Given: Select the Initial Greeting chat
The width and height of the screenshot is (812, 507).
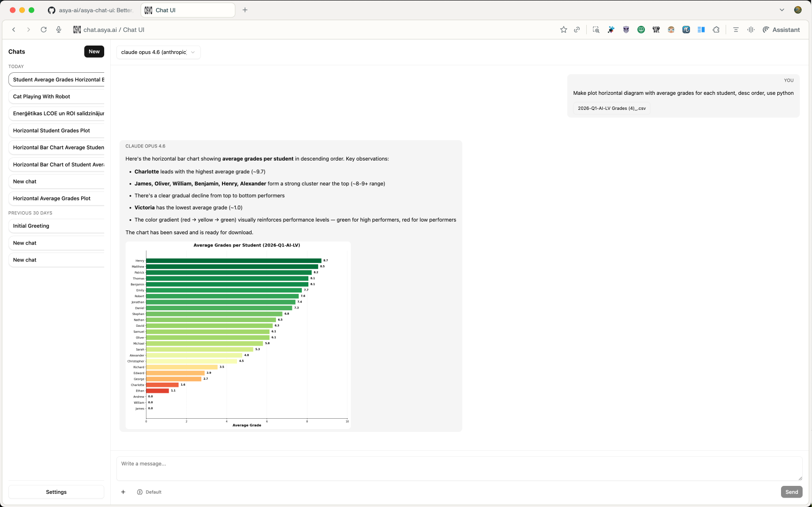Looking at the screenshot, I should [x=56, y=226].
